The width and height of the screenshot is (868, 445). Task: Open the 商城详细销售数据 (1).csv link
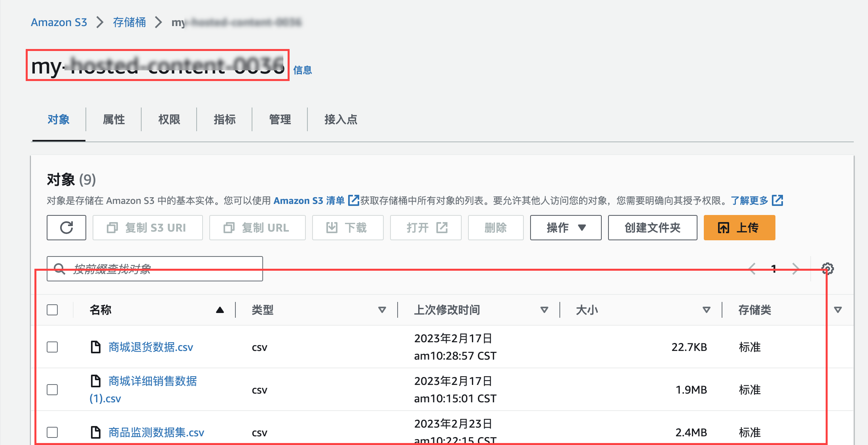(x=152, y=381)
